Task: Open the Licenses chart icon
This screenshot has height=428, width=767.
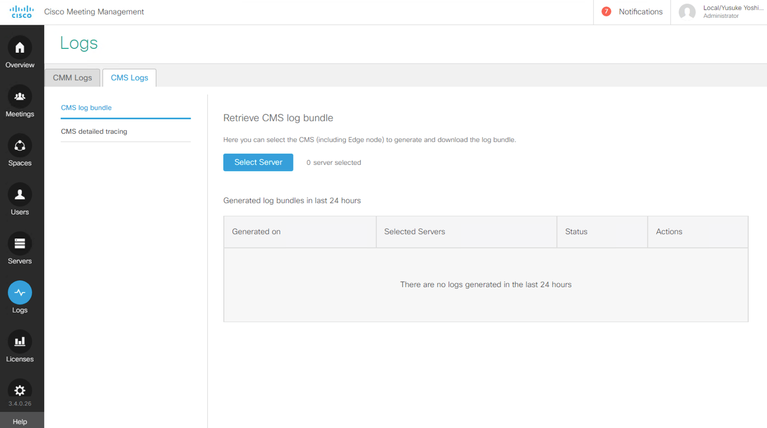Action: point(20,341)
